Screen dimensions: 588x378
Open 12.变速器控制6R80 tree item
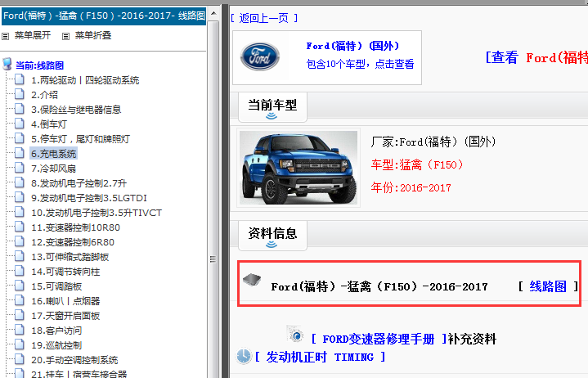[x=73, y=242]
